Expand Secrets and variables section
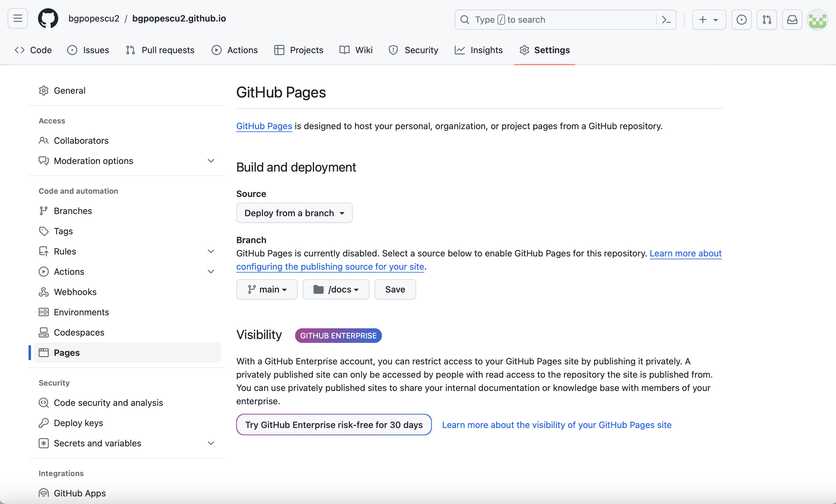This screenshot has height=504, width=836. click(211, 443)
